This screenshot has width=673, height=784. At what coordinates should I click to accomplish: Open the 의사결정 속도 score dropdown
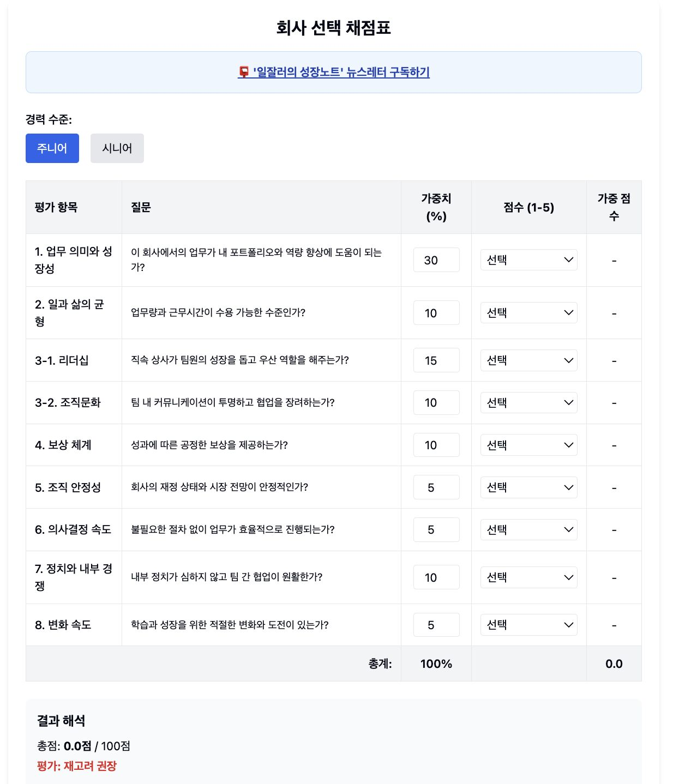point(528,529)
